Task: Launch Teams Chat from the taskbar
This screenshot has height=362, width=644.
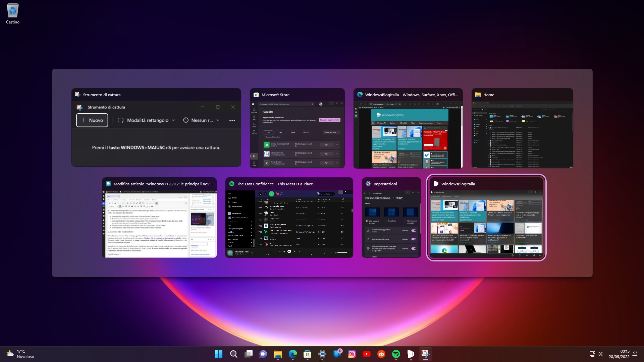Action: (263, 354)
